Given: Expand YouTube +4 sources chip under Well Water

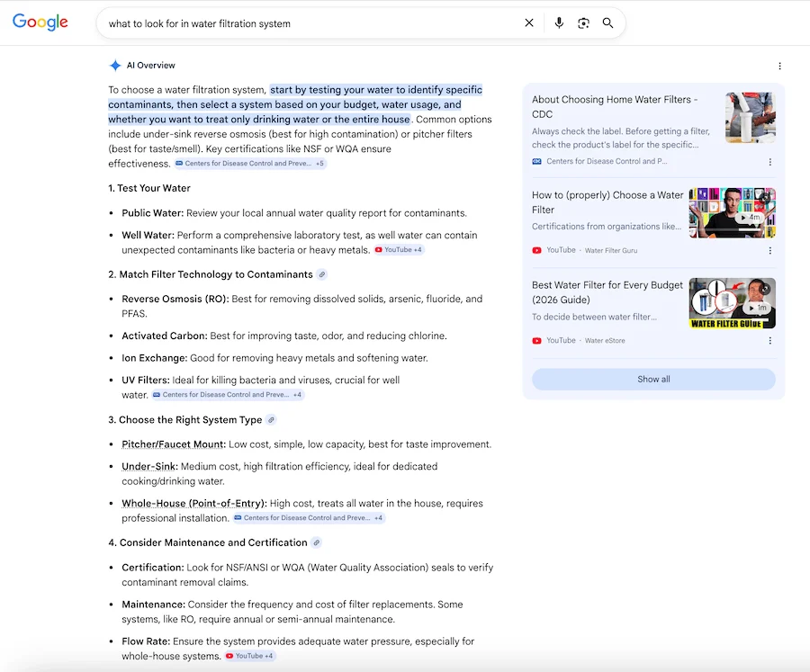Looking at the screenshot, I should (x=399, y=250).
